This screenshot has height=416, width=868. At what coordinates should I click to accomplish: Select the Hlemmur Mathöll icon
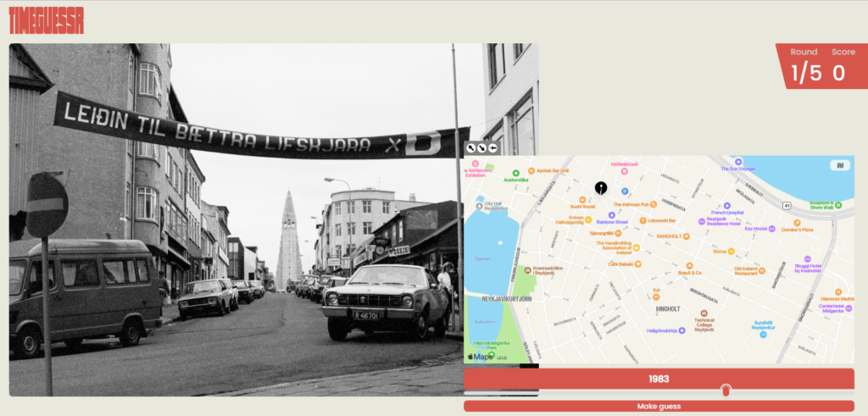coord(838,291)
